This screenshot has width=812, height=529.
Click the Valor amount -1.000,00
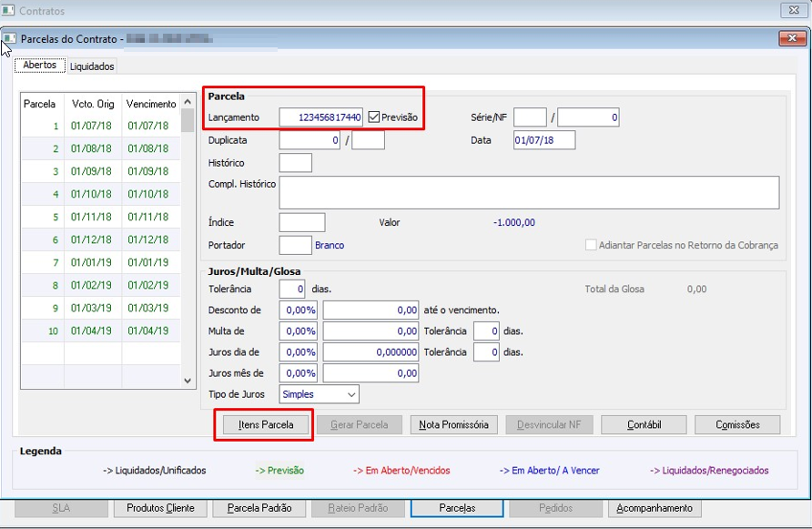pyautogui.click(x=514, y=222)
